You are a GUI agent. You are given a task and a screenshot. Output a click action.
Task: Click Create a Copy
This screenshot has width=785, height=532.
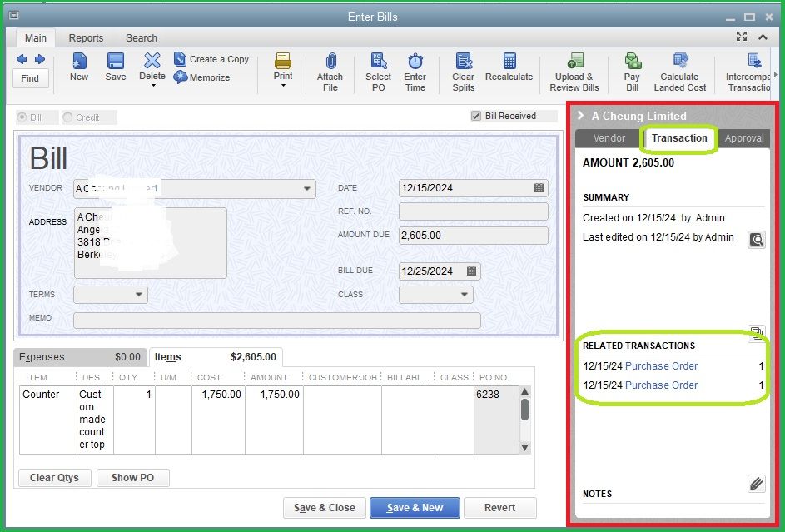pyautogui.click(x=211, y=59)
